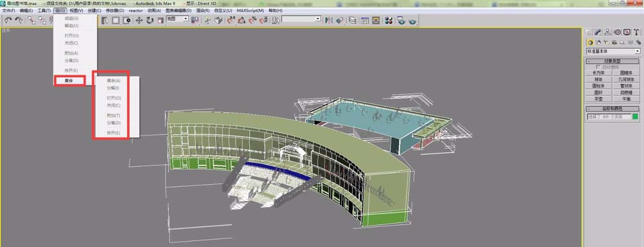Open the 文件(F) menu
Image resolution: width=644 pixels, height=247 pixels.
8,10
